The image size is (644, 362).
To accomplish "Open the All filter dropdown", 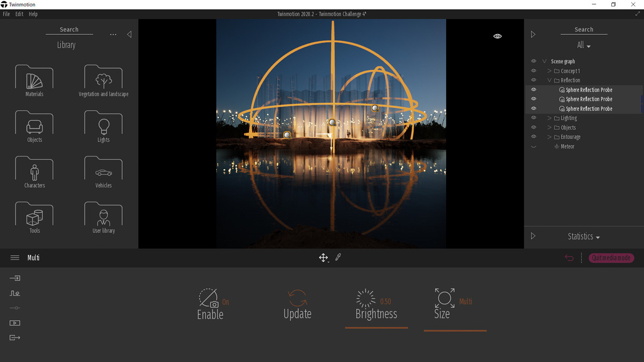I will click(584, 46).
